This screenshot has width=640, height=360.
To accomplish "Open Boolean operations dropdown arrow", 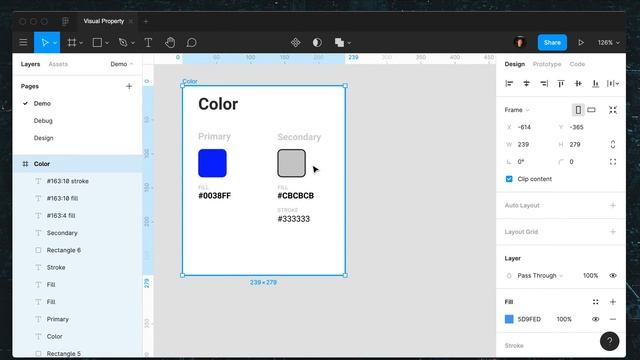I will [x=349, y=43].
